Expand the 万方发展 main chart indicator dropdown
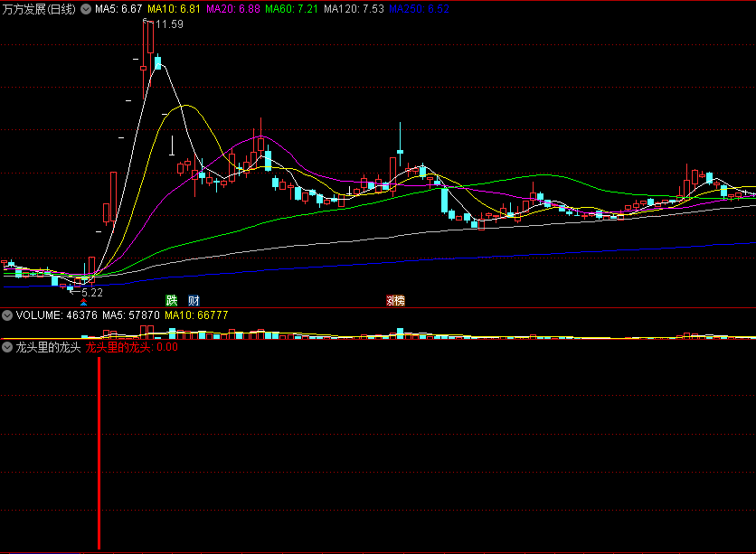 point(86,9)
